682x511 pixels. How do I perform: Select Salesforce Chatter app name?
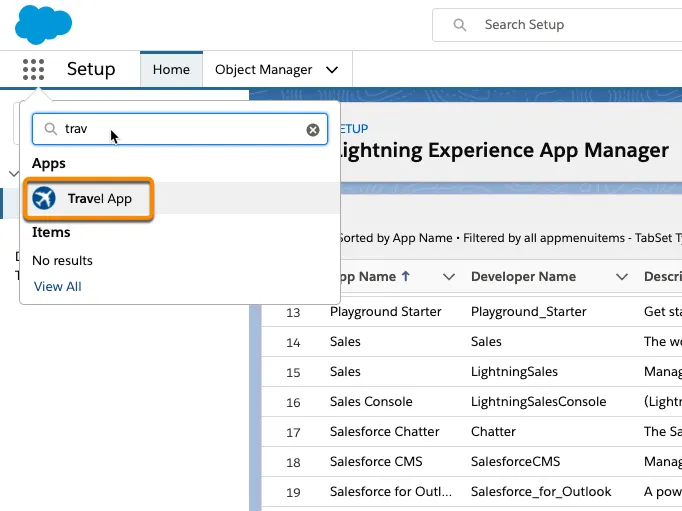point(384,431)
